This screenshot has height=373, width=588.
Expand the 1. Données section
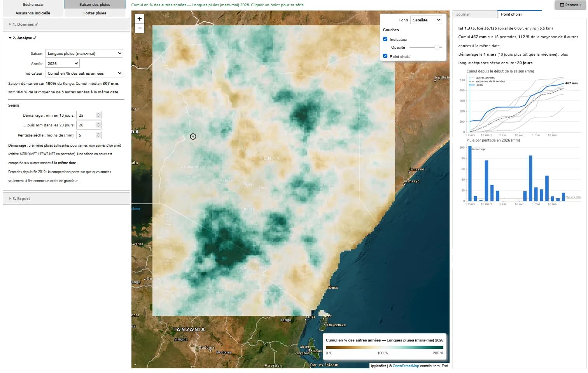coord(66,24)
